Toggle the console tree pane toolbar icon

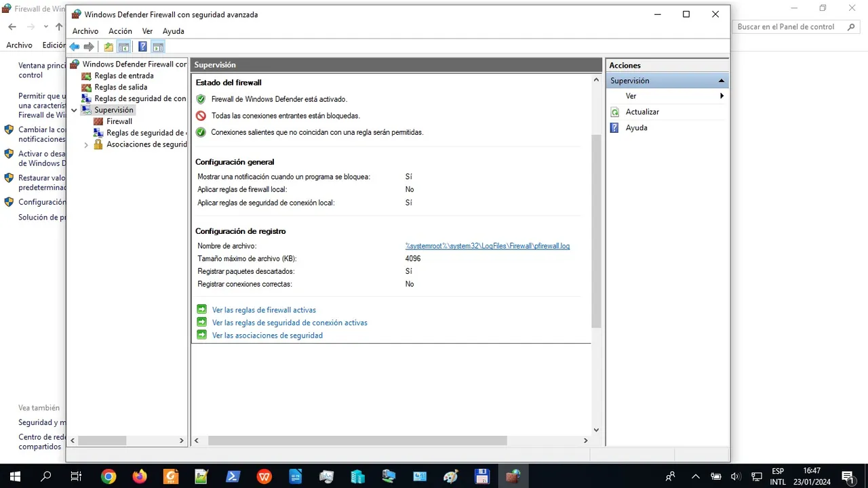[x=123, y=47]
